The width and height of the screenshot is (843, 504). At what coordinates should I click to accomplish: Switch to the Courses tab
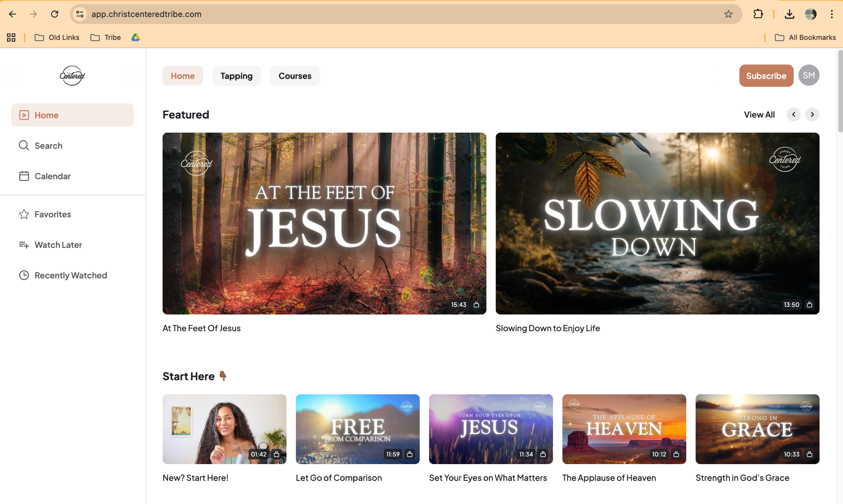pos(295,76)
